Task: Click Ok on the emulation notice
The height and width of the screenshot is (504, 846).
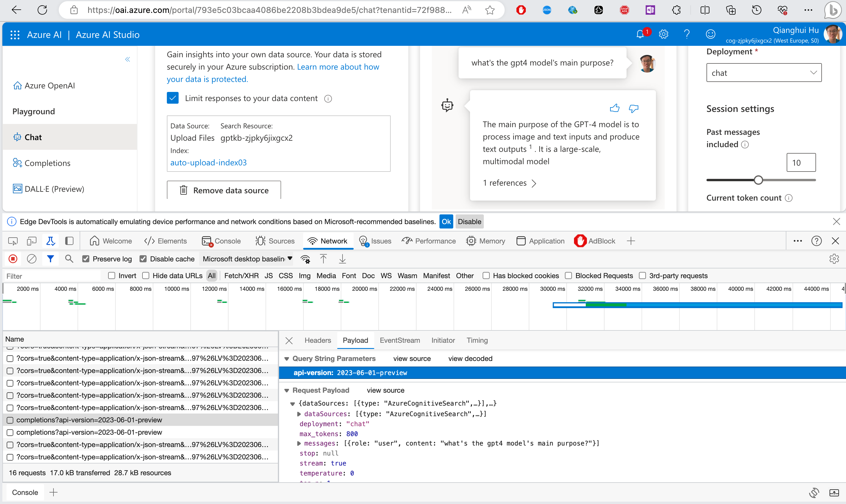Action: (446, 222)
